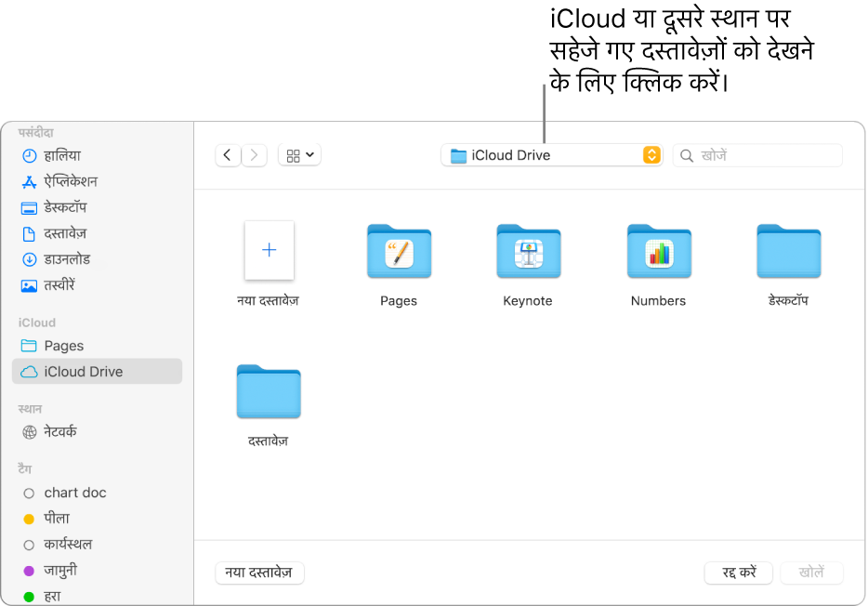Go forward with the right chevron button
The height and width of the screenshot is (606, 868).
point(254,155)
